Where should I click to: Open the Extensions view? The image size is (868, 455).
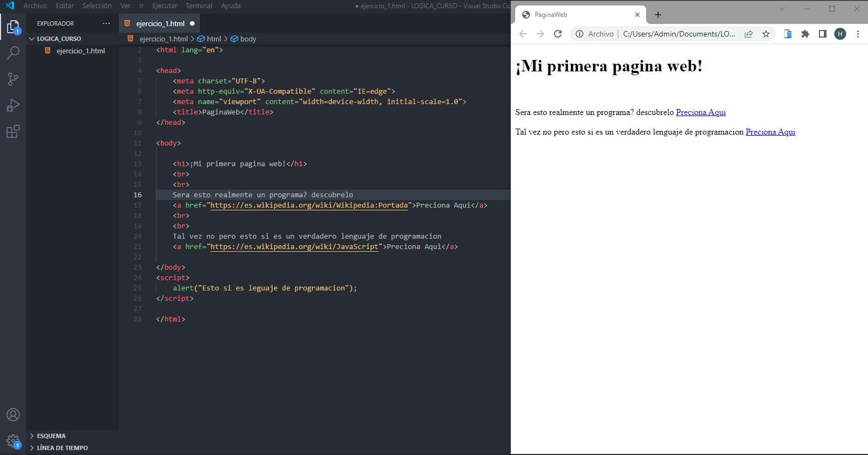13,131
